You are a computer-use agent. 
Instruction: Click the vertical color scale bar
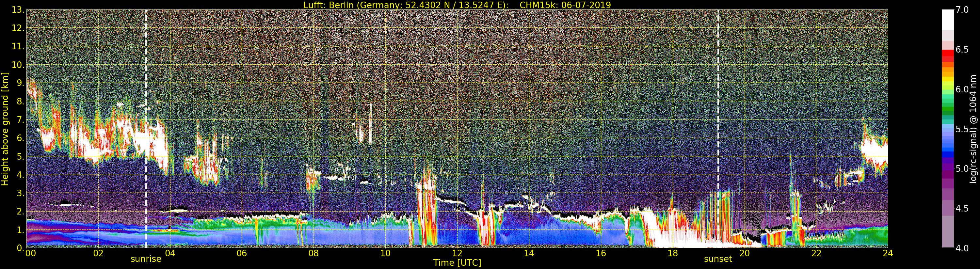[x=948, y=129]
